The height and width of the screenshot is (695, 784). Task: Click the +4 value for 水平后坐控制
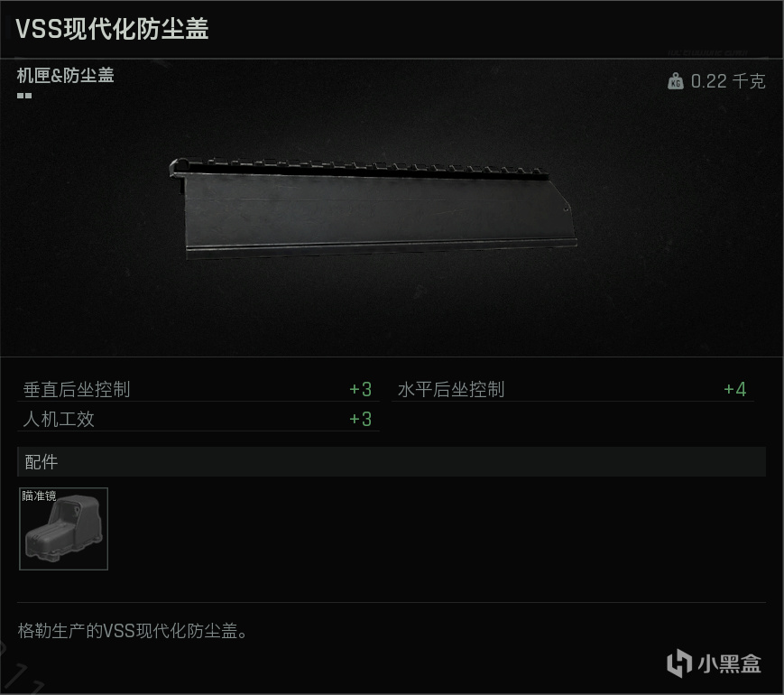coord(735,389)
